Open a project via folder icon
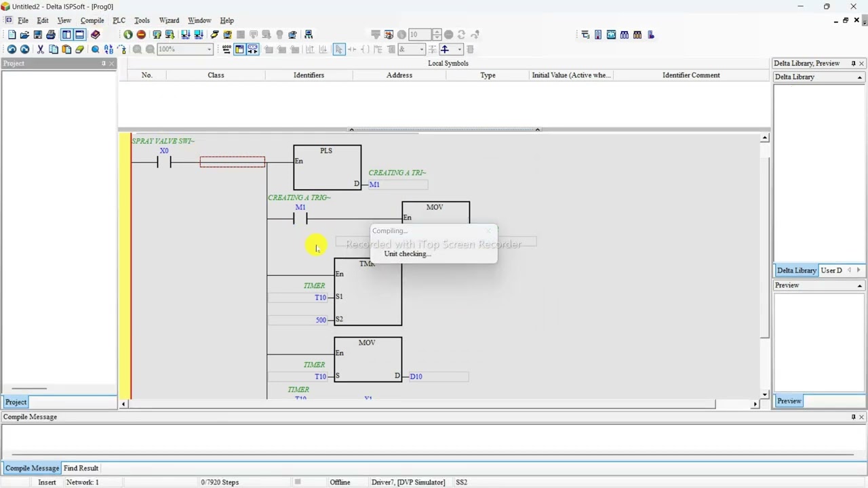 click(x=24, y=35)
